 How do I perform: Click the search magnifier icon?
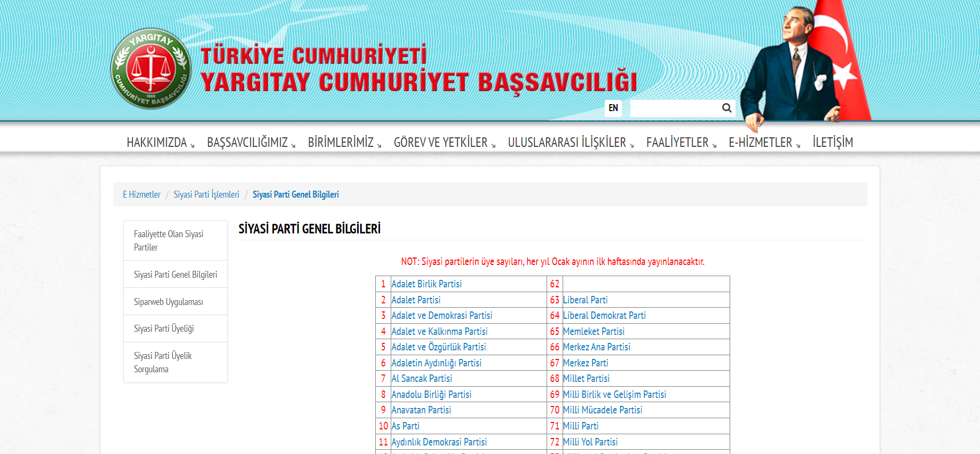[x=726, y=108]
